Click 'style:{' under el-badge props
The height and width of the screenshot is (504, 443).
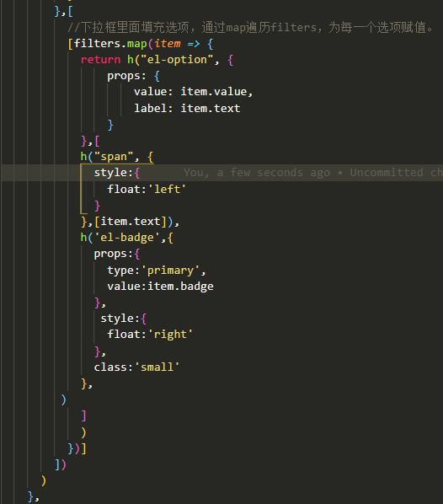123,319
